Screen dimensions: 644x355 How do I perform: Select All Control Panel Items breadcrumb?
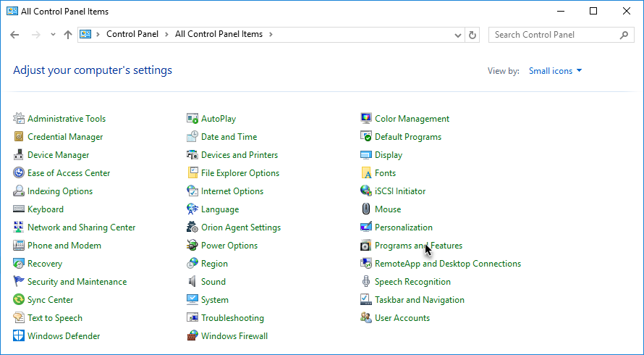tap(219, 34)
